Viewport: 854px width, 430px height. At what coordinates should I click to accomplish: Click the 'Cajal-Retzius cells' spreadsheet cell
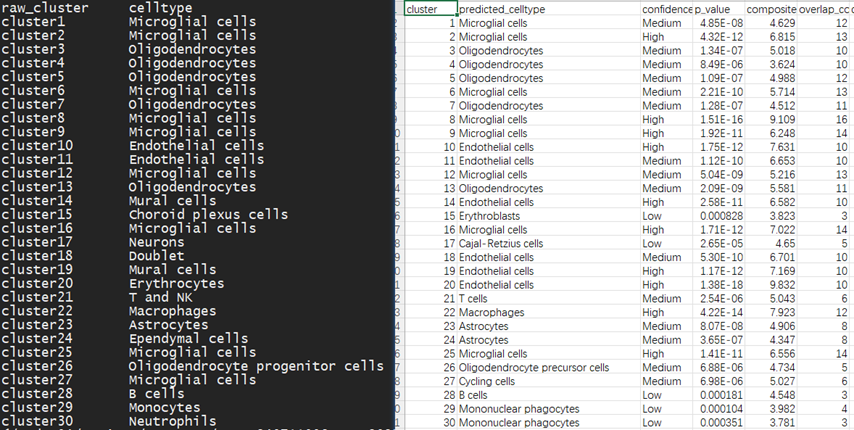(x=501, y=243)
